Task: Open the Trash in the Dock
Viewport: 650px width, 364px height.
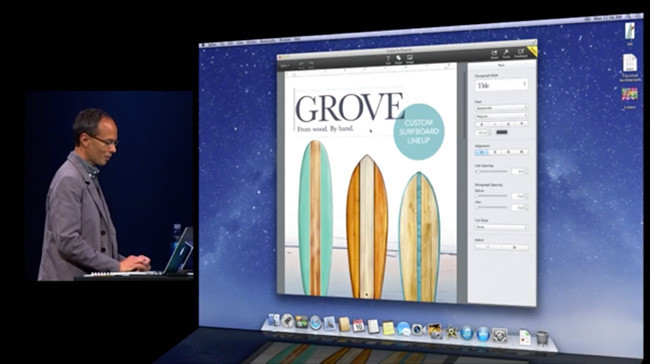Action: (542, 338)
